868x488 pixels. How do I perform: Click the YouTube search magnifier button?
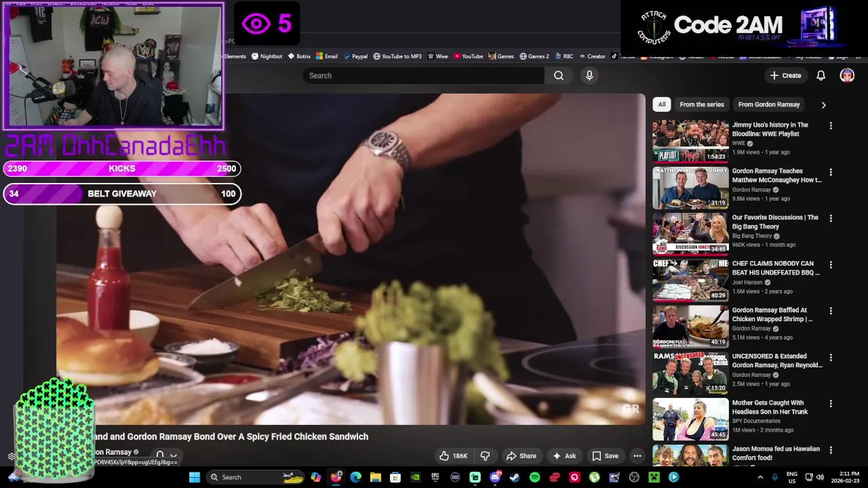click(x=559, y=76)
